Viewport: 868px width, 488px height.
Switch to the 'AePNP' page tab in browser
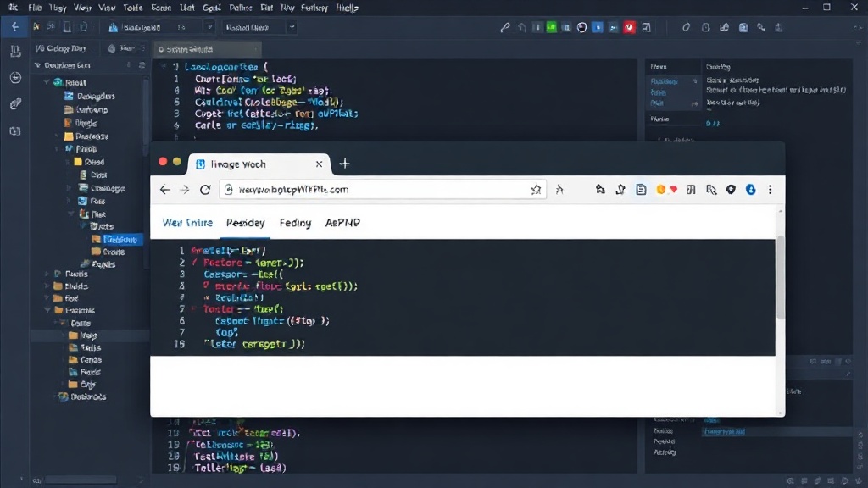(x=342, y=223)
